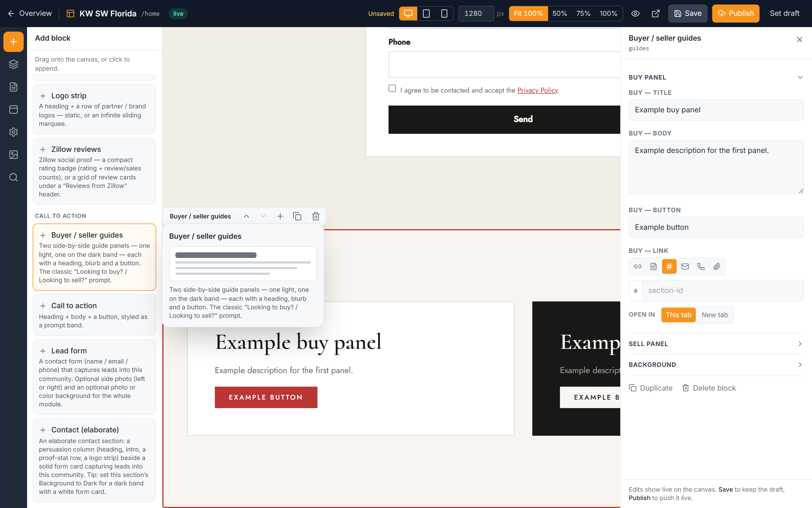
Task: Expand the Sell Panel section
Action: pos(716,344)
